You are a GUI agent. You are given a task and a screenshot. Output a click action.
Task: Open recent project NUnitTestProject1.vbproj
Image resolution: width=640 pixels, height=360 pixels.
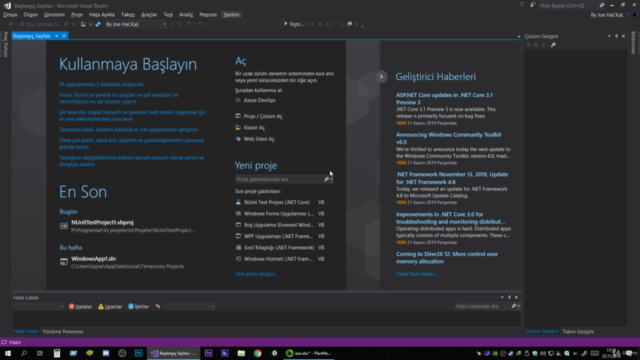coord(102,223)
